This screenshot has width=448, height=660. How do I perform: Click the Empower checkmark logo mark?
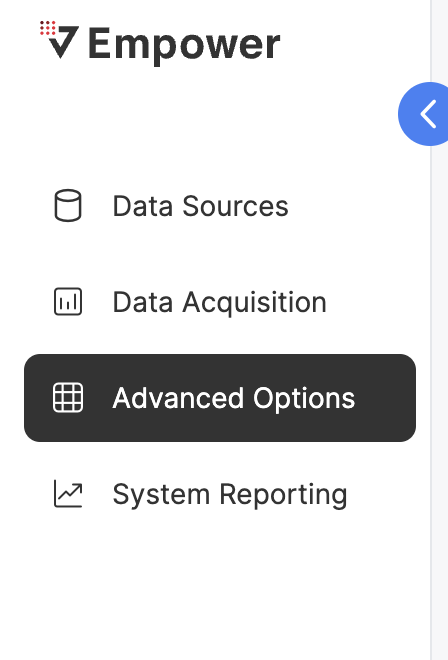coord(63,42)
